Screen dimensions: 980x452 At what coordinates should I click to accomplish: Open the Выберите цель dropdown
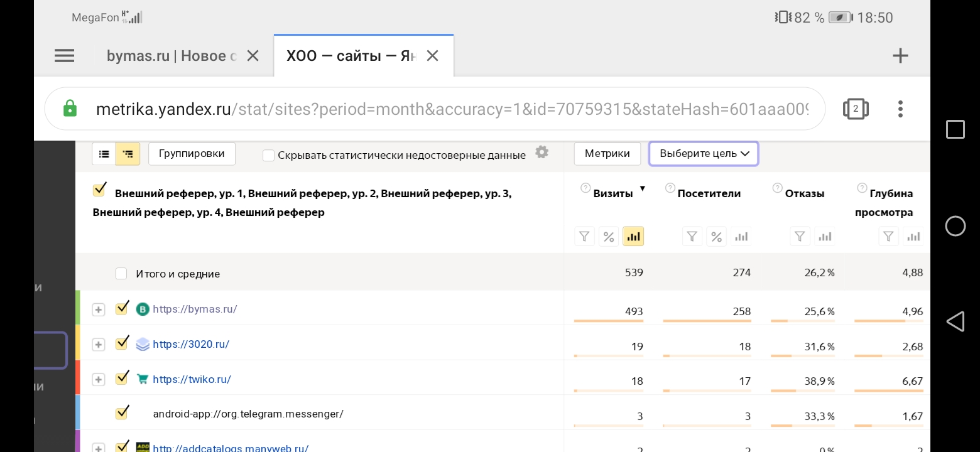point(704,154)
